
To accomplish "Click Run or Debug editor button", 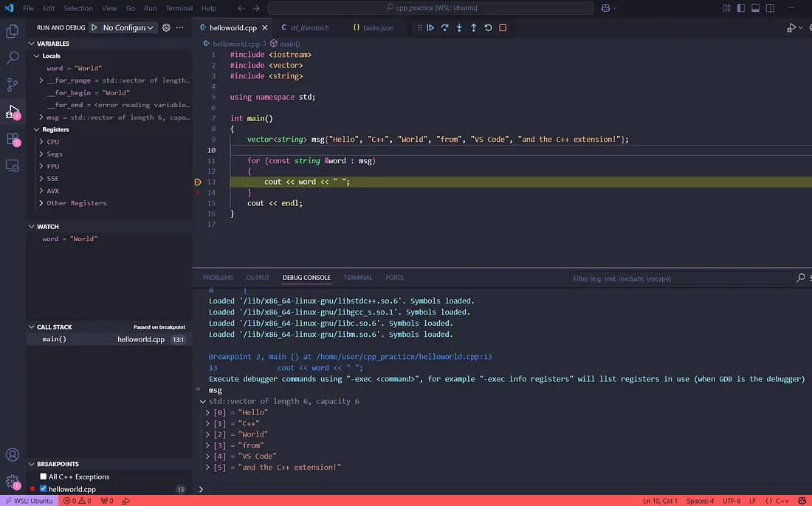I will point(791,27).
